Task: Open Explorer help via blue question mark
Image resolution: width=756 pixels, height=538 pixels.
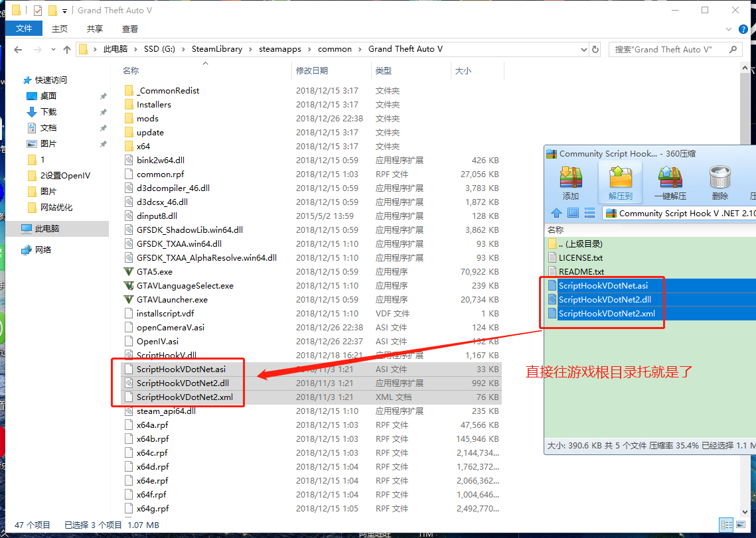Action: tap(743, 29)
